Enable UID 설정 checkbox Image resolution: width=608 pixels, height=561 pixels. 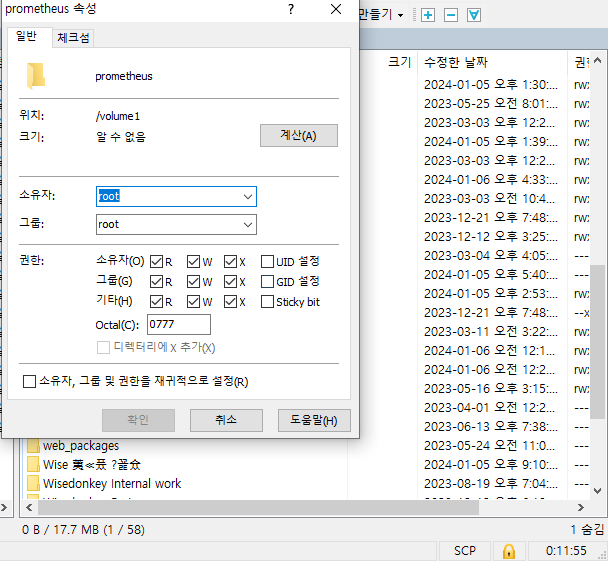[267, 262]
